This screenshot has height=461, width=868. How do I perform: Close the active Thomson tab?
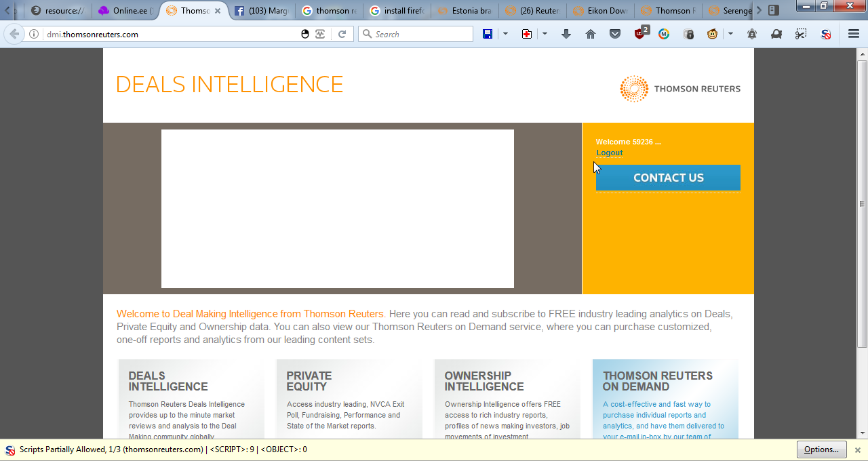tap(218, 11)
